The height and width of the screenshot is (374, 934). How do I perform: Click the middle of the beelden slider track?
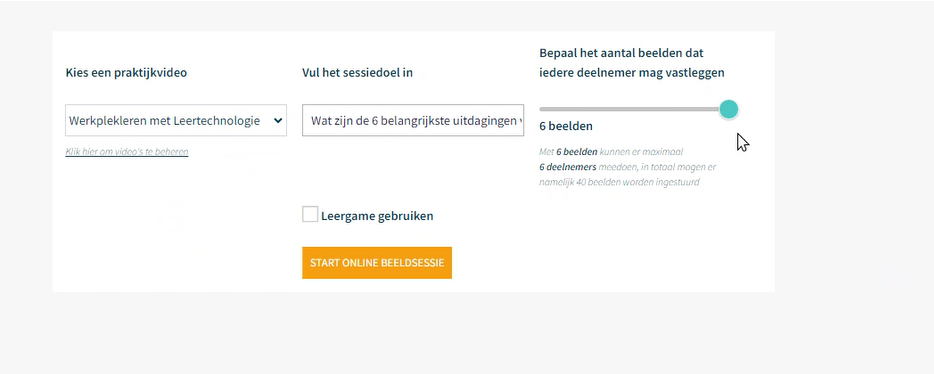(x=634, y=110)
